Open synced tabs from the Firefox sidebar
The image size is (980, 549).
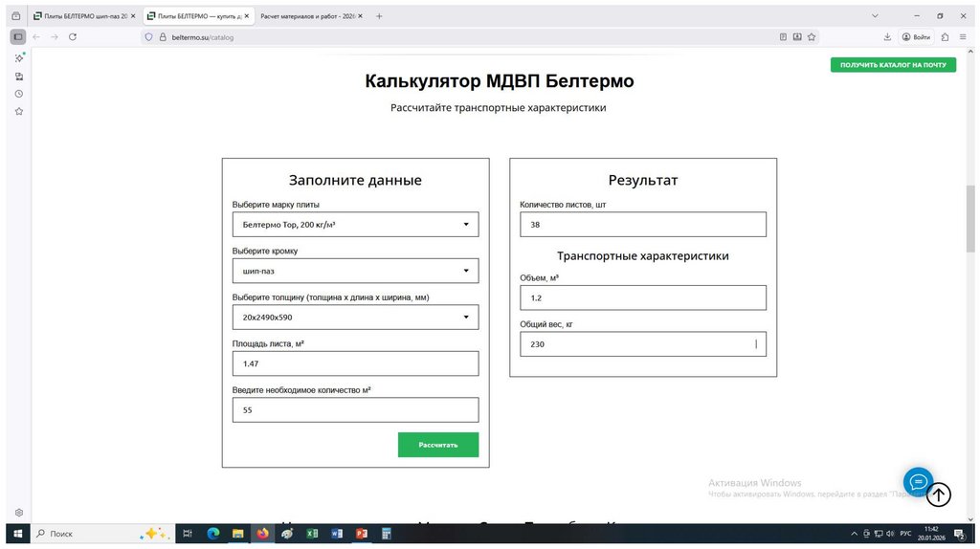(19, 77)
